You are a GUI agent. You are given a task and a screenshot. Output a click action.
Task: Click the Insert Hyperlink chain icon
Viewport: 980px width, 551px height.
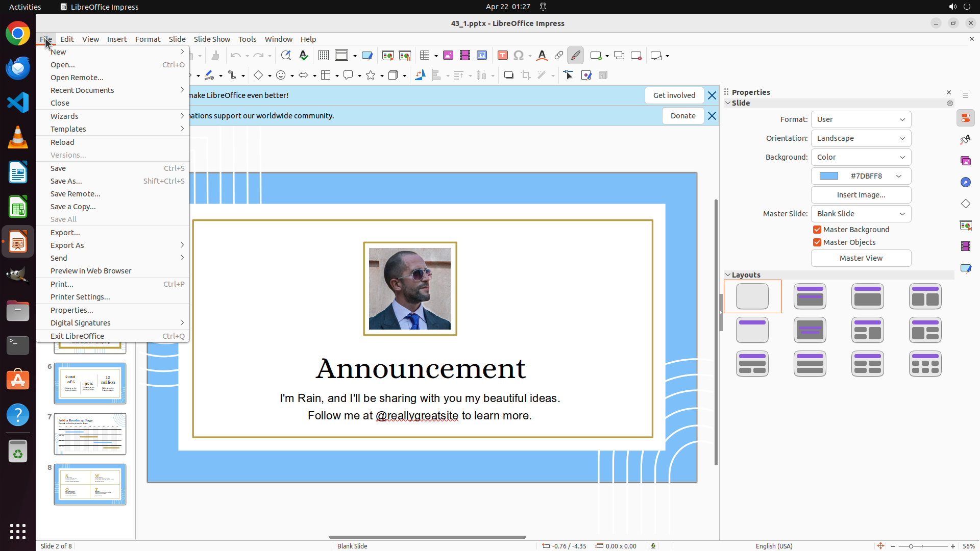point(559,56)
